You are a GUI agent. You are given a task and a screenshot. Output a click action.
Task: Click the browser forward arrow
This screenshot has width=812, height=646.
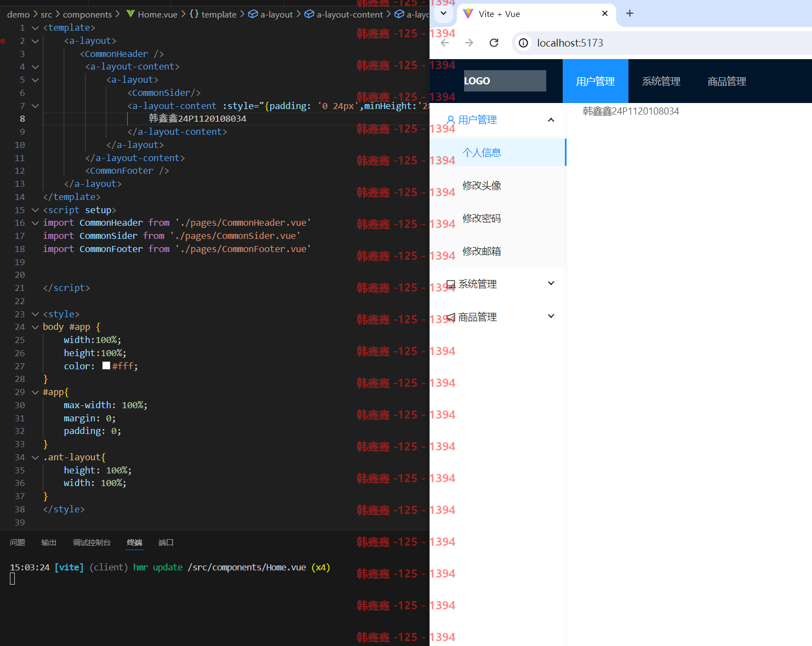[469, 43]
